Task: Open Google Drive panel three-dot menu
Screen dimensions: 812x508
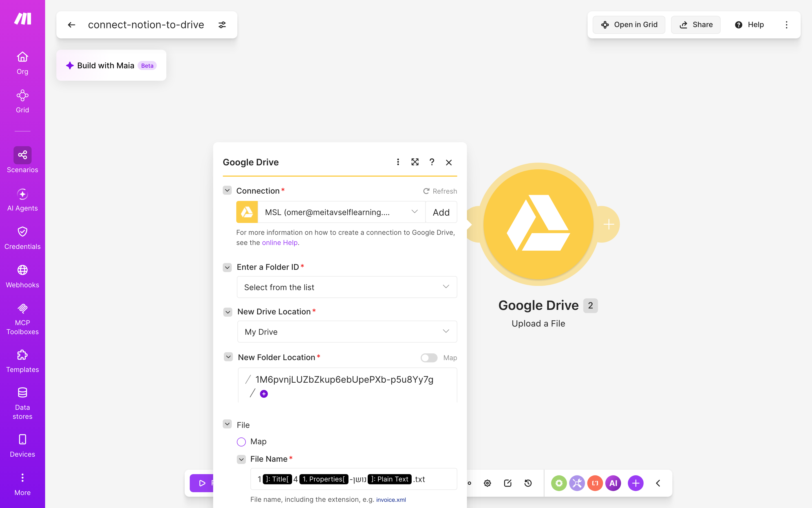Action: [x=398, y=162]
